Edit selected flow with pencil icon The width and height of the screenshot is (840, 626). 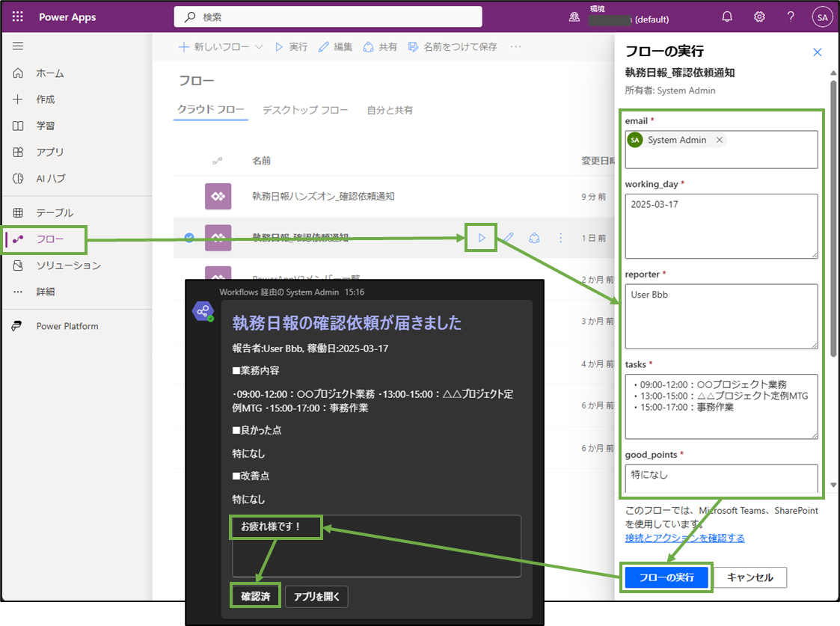509,238
